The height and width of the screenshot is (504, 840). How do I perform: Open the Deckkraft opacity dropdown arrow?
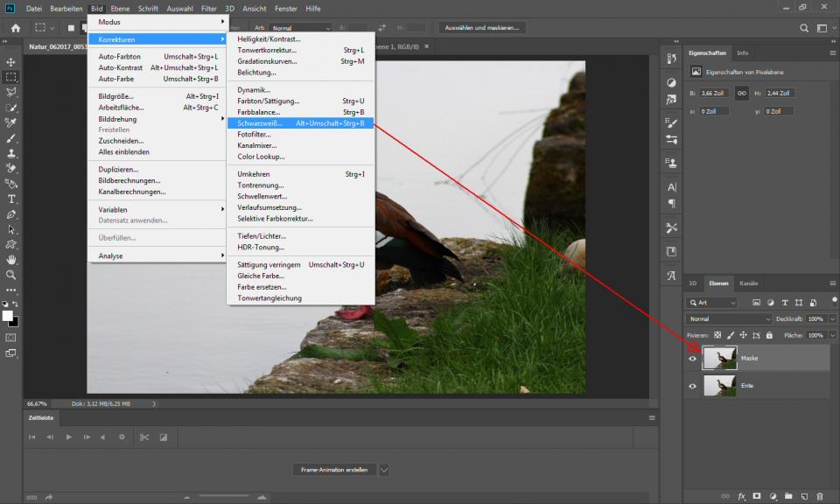(832, 318)
